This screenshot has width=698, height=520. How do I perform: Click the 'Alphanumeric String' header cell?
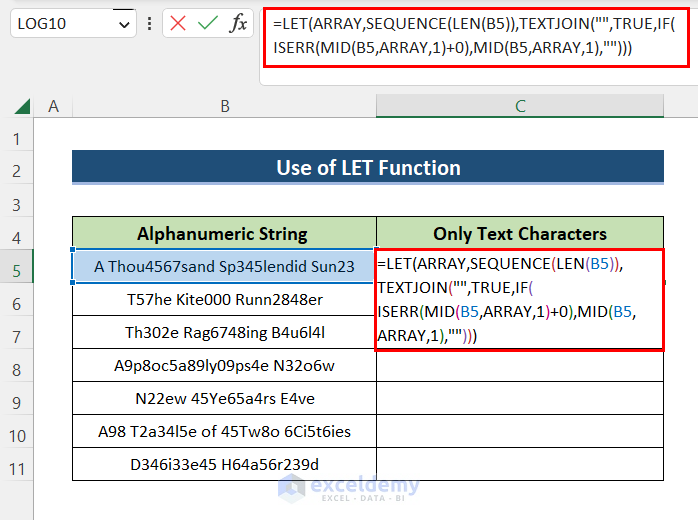point(224,234)
